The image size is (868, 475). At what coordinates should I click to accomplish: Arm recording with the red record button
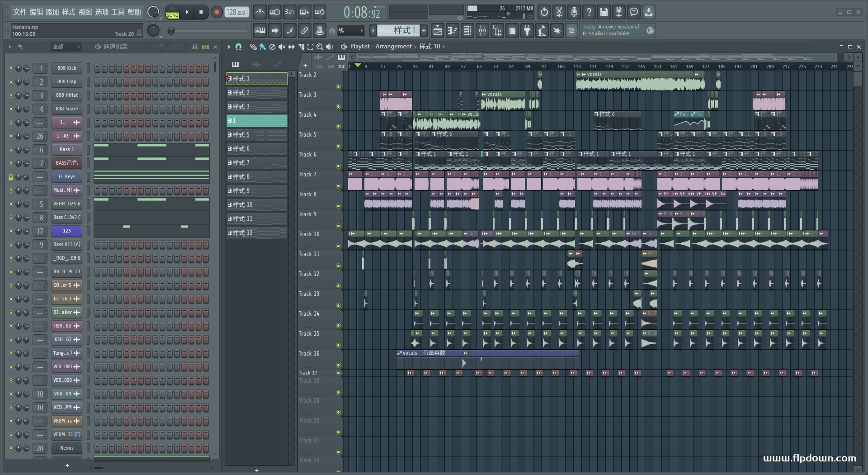tap(217, 12)
